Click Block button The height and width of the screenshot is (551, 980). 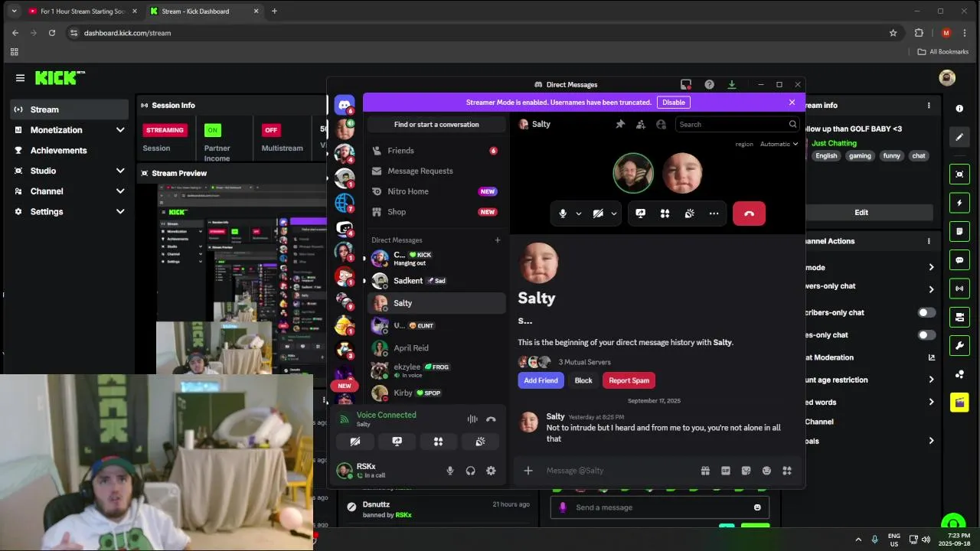tap(583, 380)
